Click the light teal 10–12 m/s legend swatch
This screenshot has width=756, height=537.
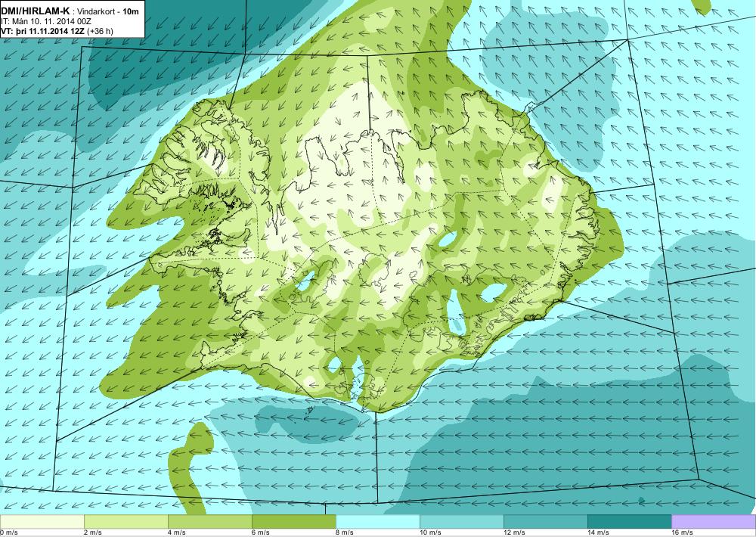pos(461,522)
